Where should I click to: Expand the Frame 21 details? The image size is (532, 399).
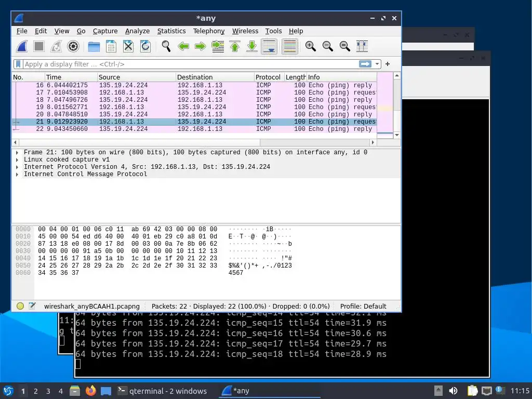[17, 152]
